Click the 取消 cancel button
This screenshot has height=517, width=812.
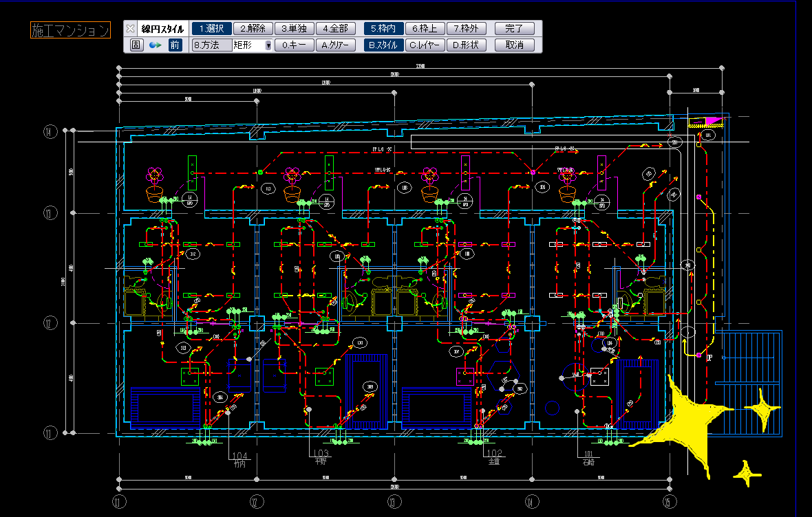click(514, 45)
